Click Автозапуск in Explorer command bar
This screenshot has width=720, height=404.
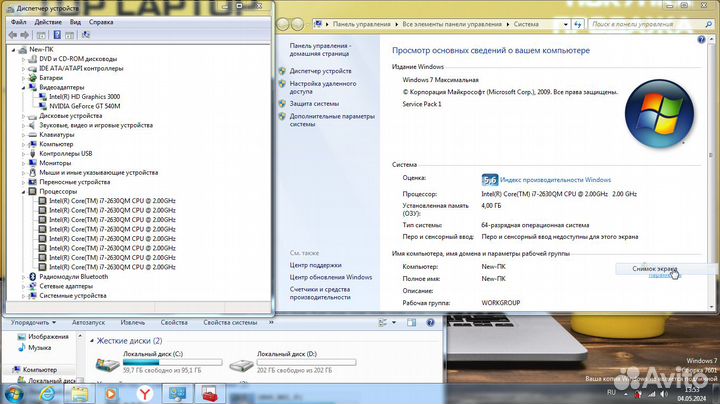click(88, 323)
